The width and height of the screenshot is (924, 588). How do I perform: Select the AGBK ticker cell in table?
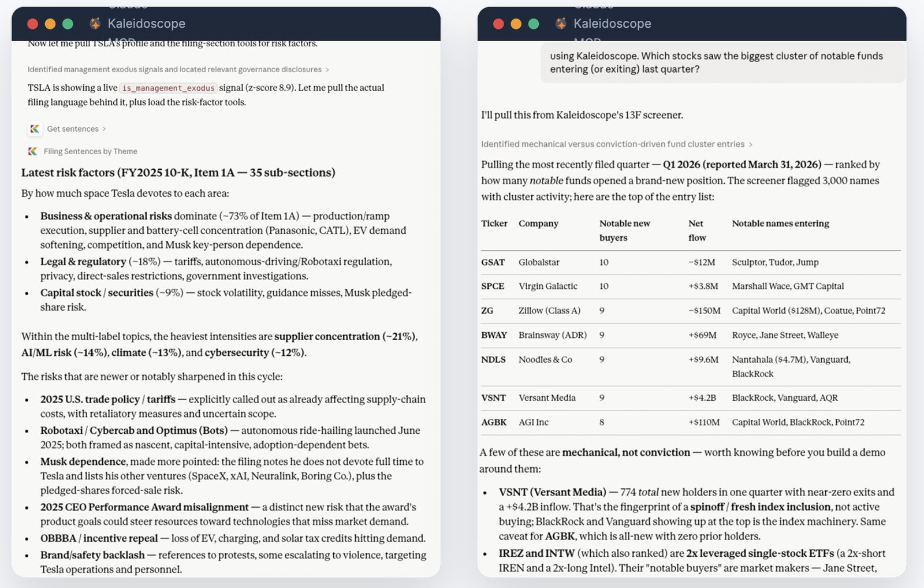click(x=494, y=422)
